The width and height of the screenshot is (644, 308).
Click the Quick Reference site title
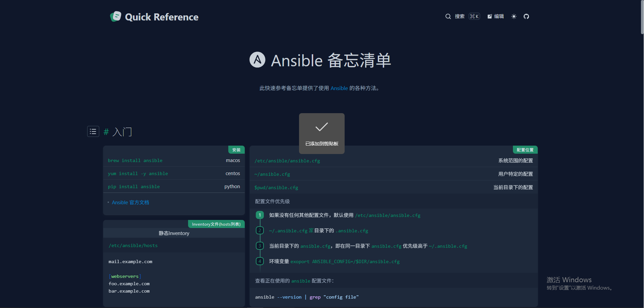click(162, 17)
